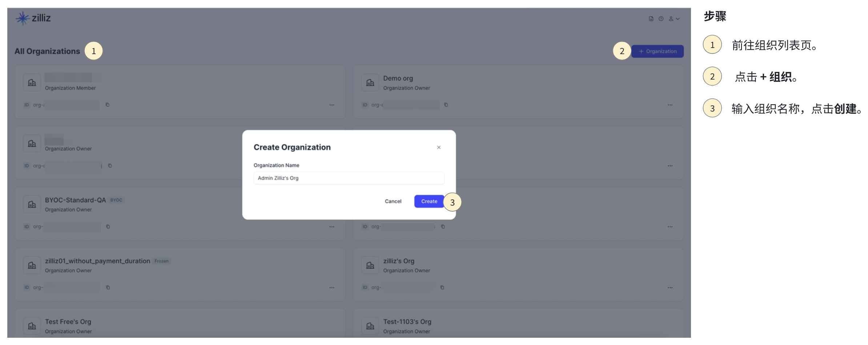Click the zilliz logo
868x345 pixels.
[x=33, y=18]
